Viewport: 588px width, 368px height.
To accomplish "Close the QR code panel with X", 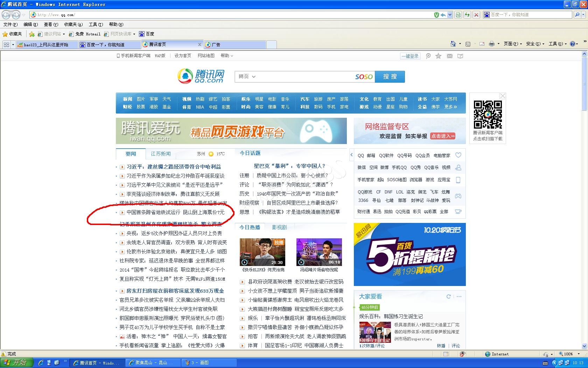I will point(503,96).
